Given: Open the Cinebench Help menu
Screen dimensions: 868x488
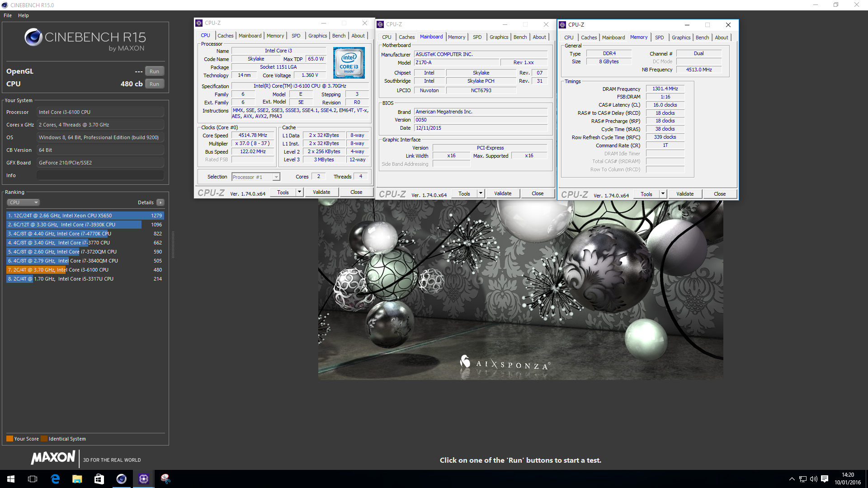Looking at the screenshot, I should (24, 15).
